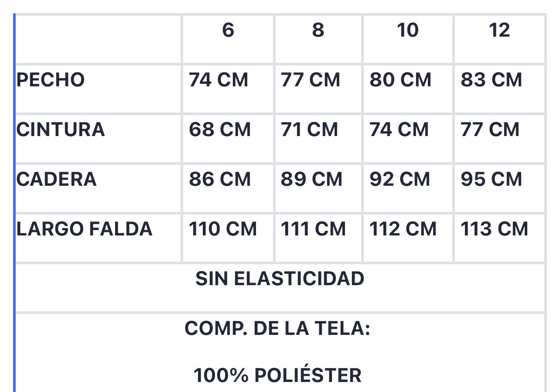560x392 pixels.
Task: Click the PECHO row label
Action: pyautogui.click(x=51, y=80)
